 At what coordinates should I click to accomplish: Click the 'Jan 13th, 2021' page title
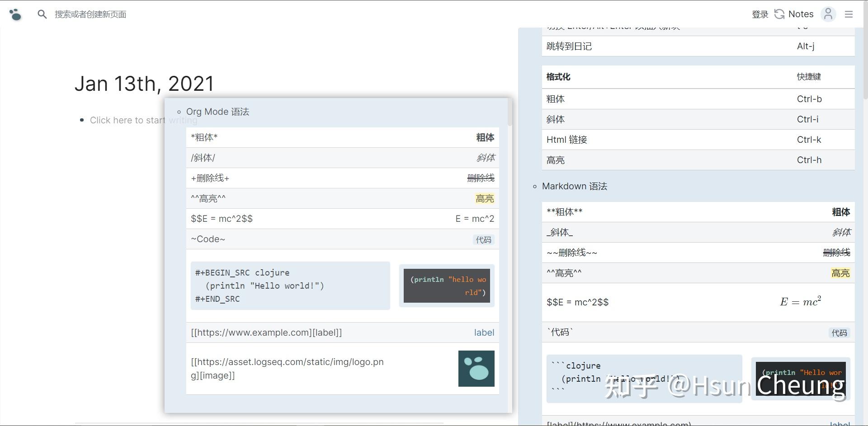[x=144, y=84]
